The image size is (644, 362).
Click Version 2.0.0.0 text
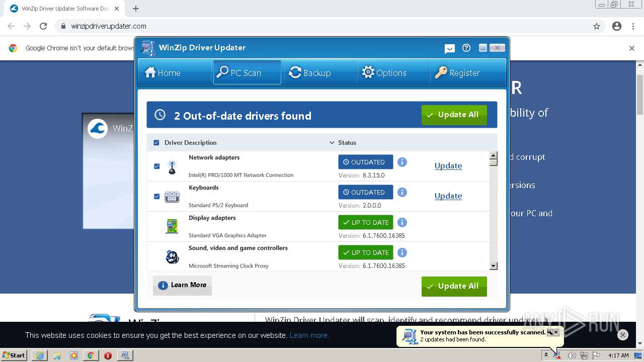tap(360, 206)
